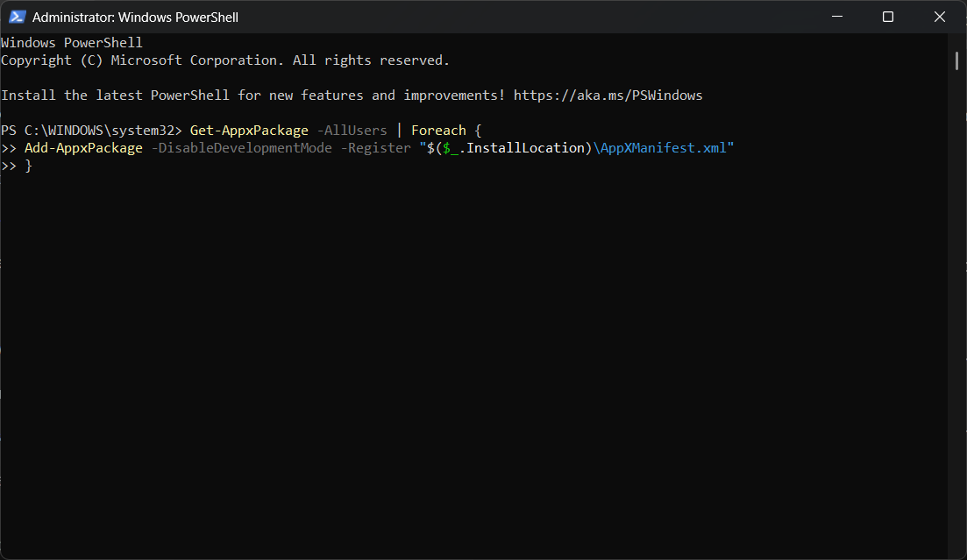967x560 pixels.
Task: Click the Get-AppxPackage command text
Action: [x=249, y=131]
